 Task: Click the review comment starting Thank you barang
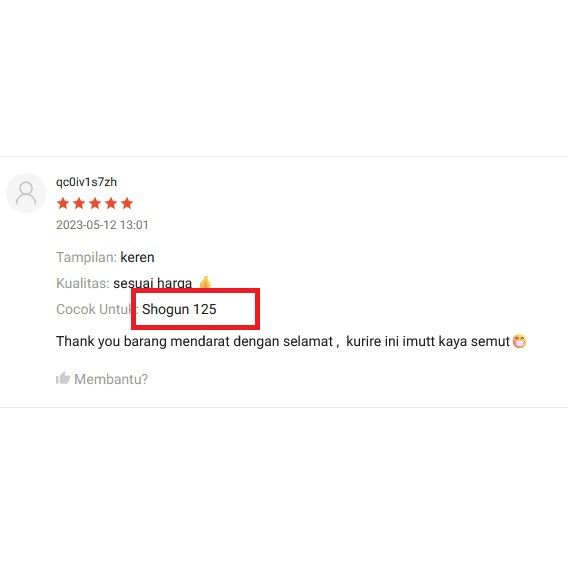coord(283,341)
